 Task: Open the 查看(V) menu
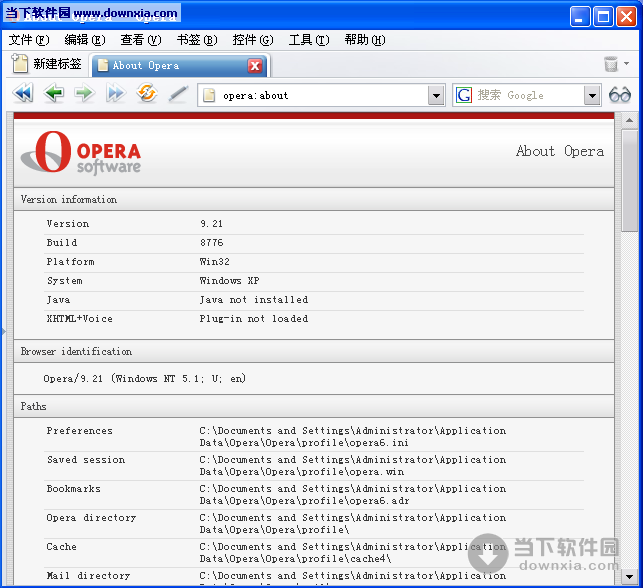[x=141, y=40]
